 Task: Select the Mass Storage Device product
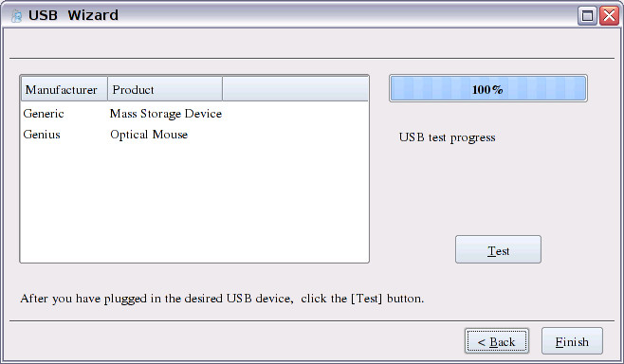(x=166, y=114)
